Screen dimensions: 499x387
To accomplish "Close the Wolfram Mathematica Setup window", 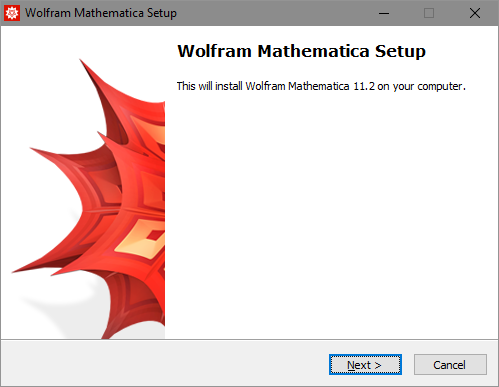I will pyautogui.click(x=475, y=13).
